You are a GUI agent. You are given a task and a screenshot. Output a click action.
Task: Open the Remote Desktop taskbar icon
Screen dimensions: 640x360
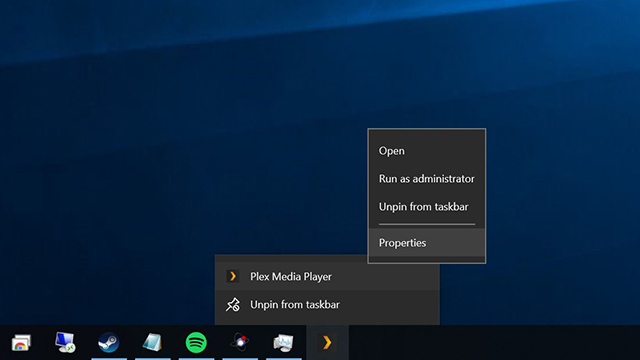coord(65,342)
